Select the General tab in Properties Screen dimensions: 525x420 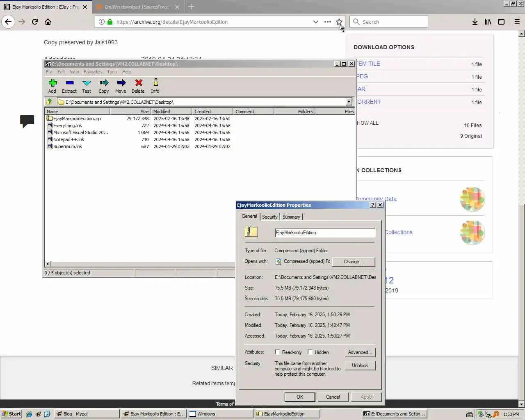(249, 216)
